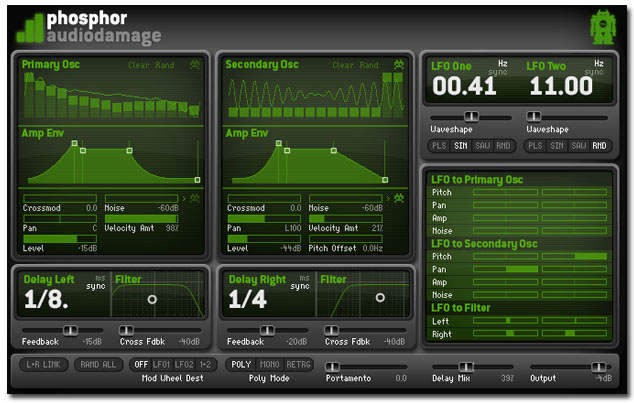
Task: Click Primary Osc partials waveform display
Action: pos(111,95)
